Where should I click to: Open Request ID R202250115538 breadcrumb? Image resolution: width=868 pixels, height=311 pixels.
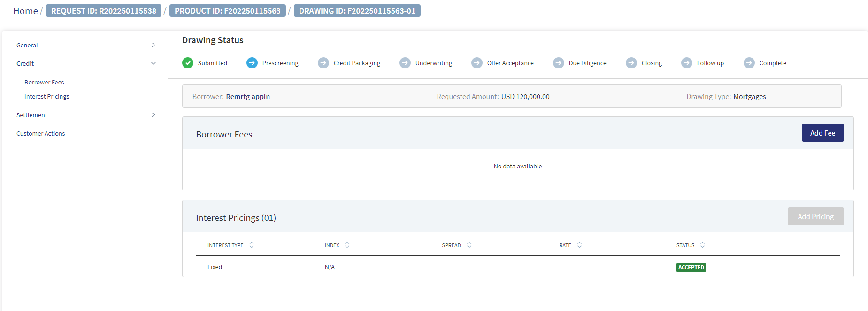point(104,11)
